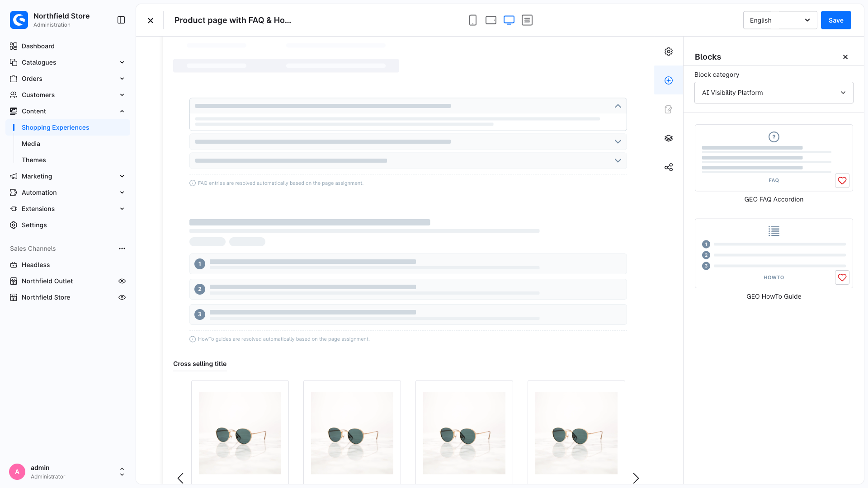This screenshot has height=488, width=868.
Task: Favorite the GEO FAQ Accordion block
Action: [x=842, y=181]
